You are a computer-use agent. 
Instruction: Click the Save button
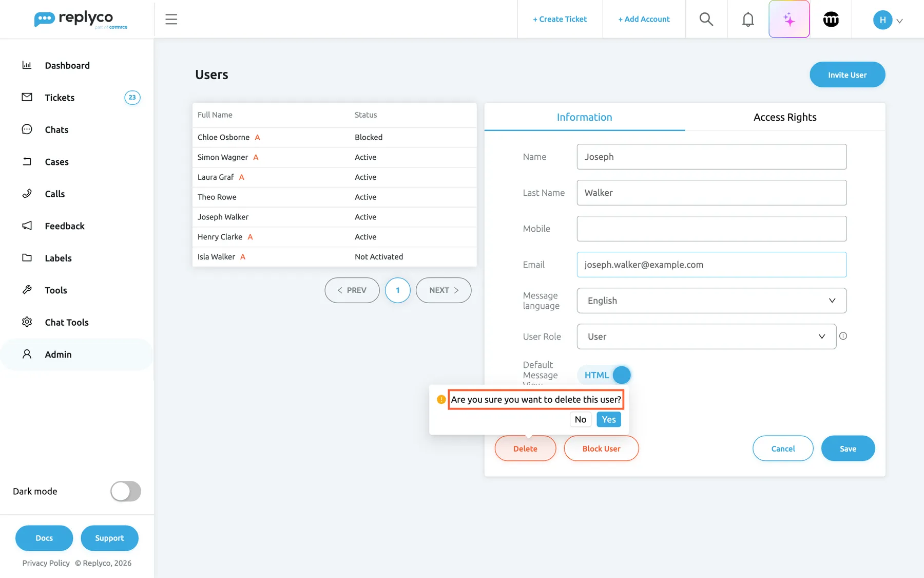click(x=848, y=449)
